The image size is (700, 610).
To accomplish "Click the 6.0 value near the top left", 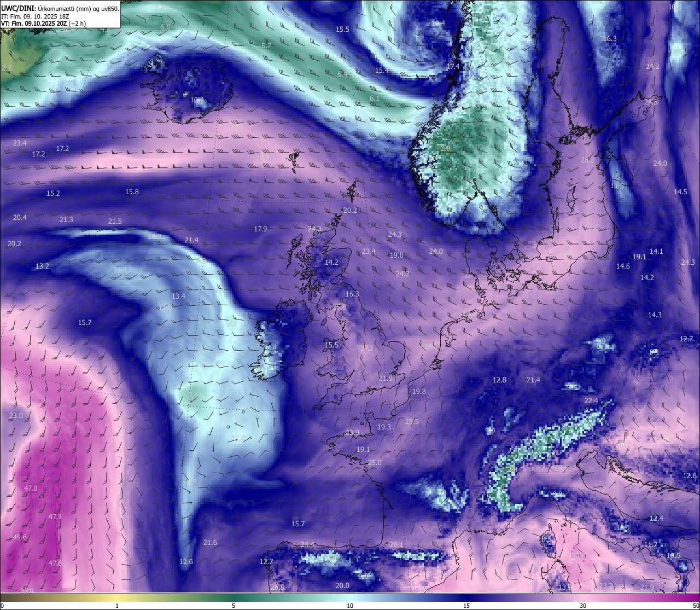I will [165, 27].
